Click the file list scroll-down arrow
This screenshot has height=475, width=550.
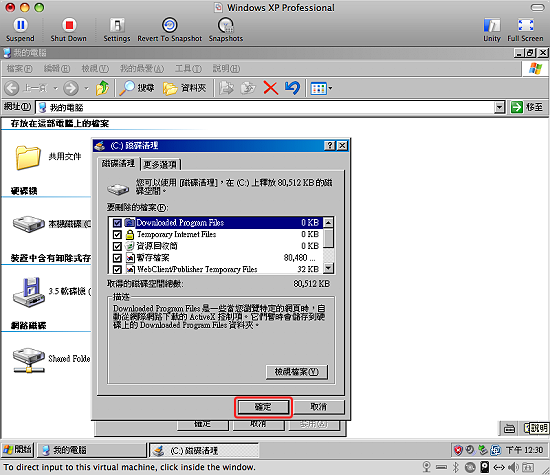[328, 269]
